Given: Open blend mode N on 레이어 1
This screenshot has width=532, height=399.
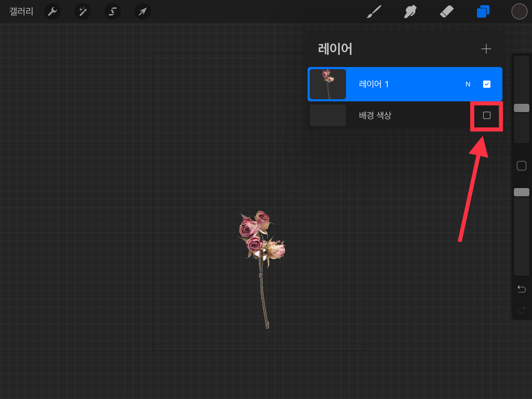Looking at the screenshot, I should (x=468, y=84).
